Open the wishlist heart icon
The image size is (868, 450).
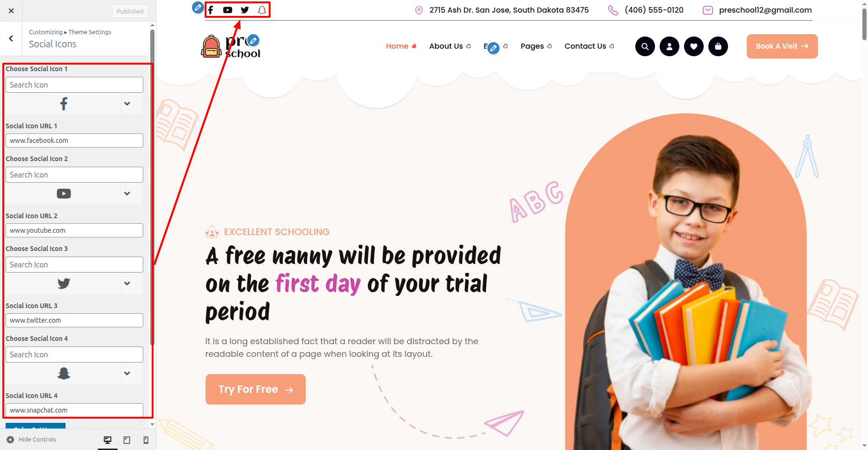(x=694, y=46)
